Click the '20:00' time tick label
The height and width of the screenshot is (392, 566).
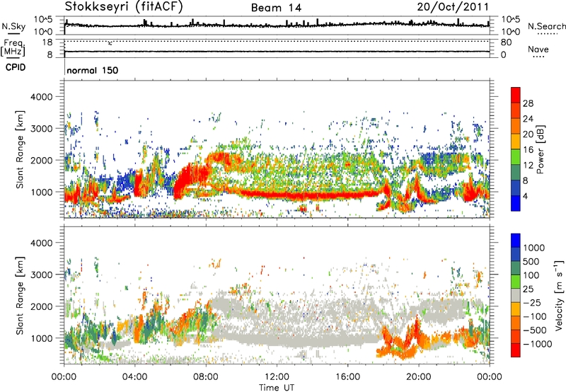click(x=418, y=377)
